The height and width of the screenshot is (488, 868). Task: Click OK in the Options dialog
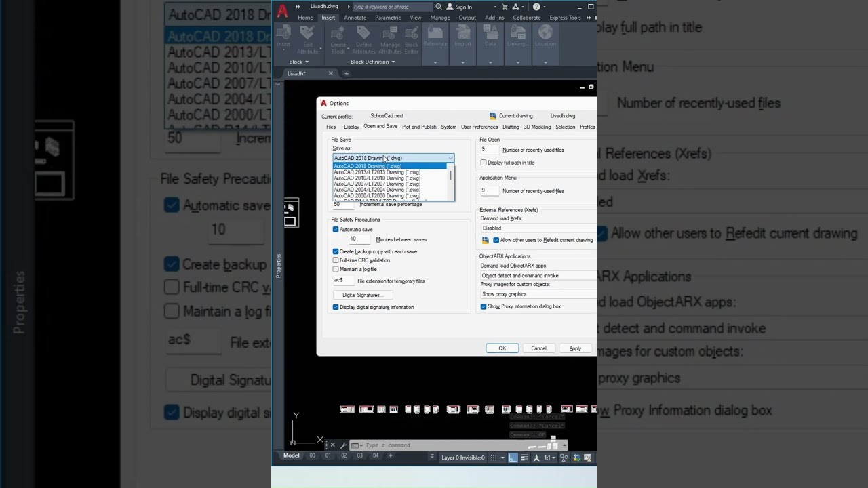502,348
